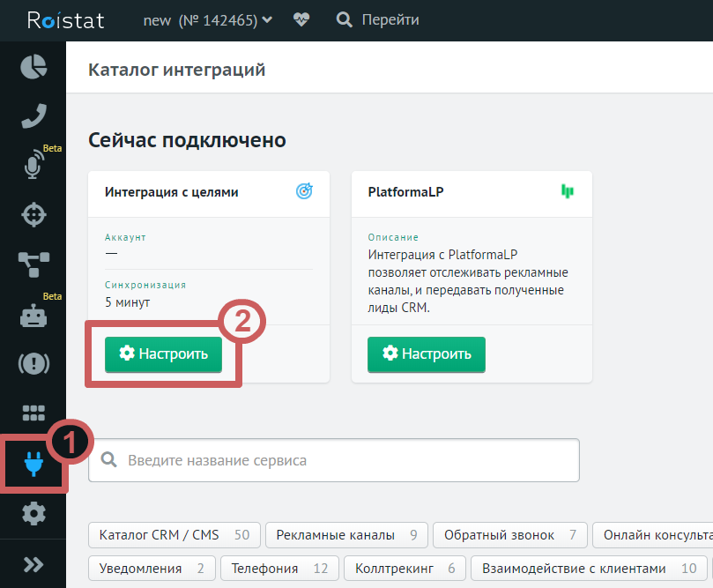Image resolution: width=713 pixels, height=588 pixels.
Task: Open the settings gear sidebar icon
Action: tap(33, 512)
